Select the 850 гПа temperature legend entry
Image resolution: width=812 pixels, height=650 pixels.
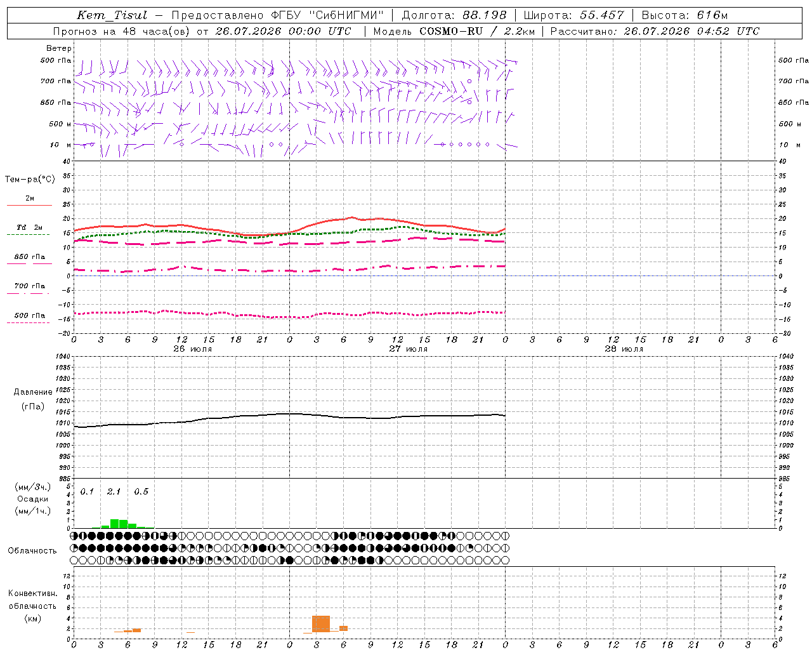point(29,260)
